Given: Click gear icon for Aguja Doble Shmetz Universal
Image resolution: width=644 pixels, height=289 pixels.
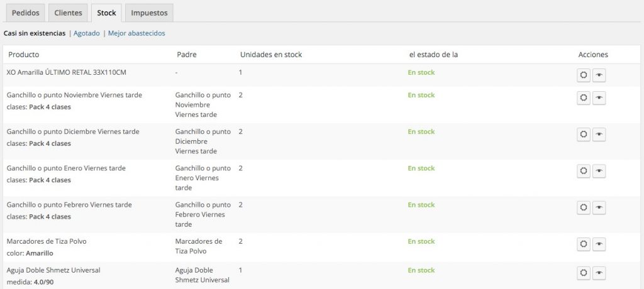Looking at the screenshot, I should tap(583, 273).
